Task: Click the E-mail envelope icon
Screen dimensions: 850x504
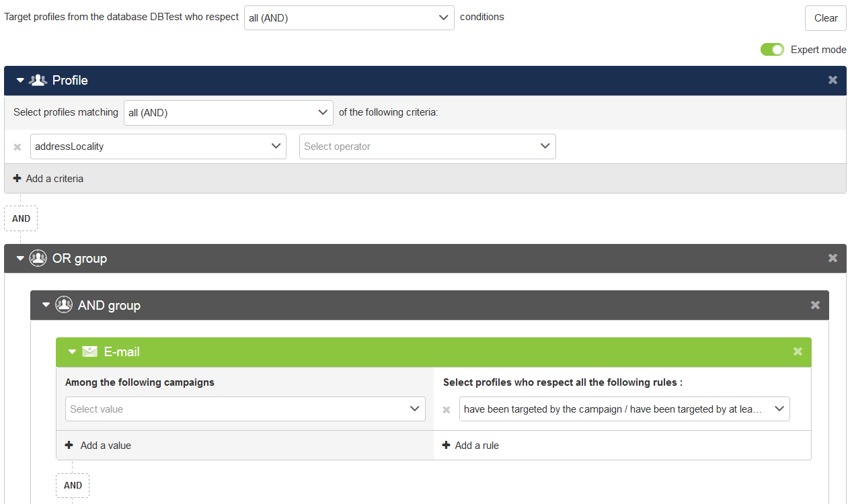Action: [89, 351]
